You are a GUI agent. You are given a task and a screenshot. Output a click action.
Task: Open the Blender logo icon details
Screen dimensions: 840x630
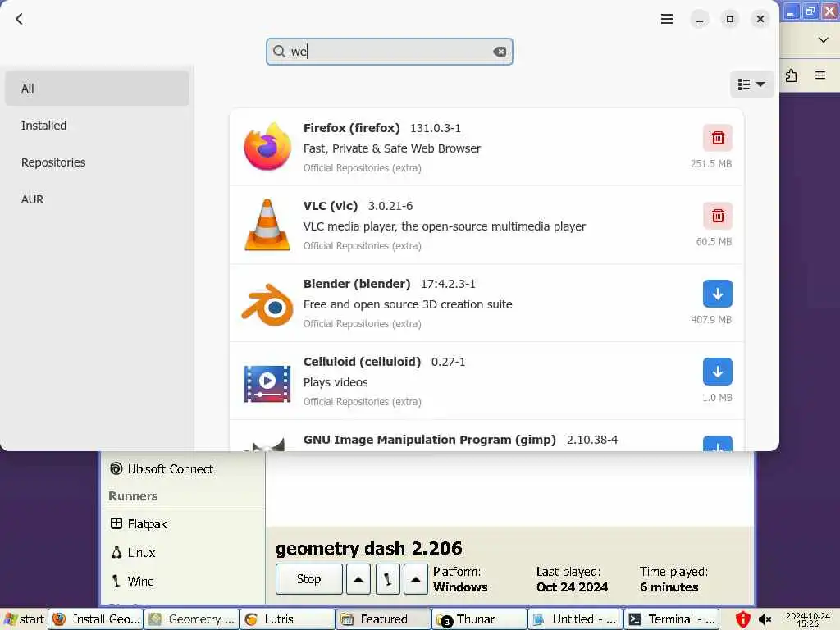(267, 304)
